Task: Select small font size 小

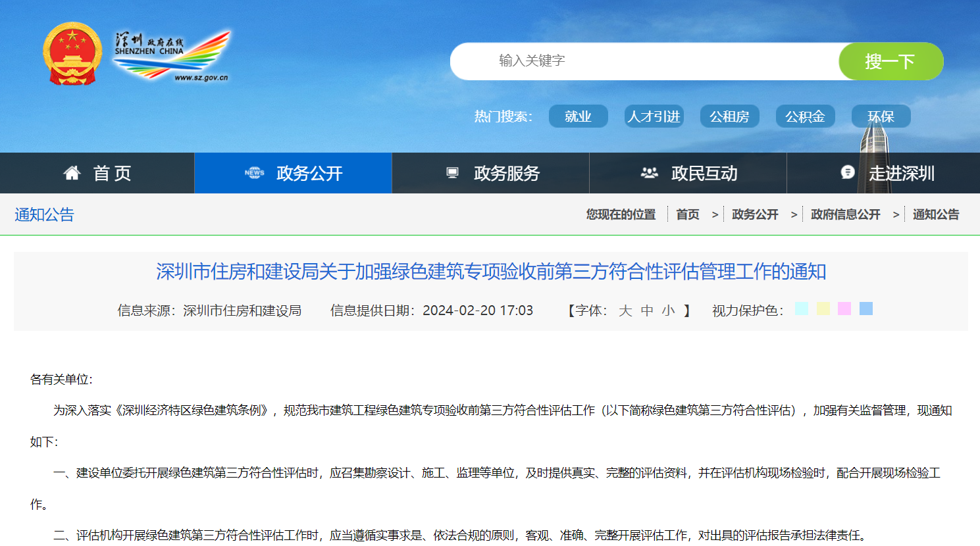Action: point(668,310)
